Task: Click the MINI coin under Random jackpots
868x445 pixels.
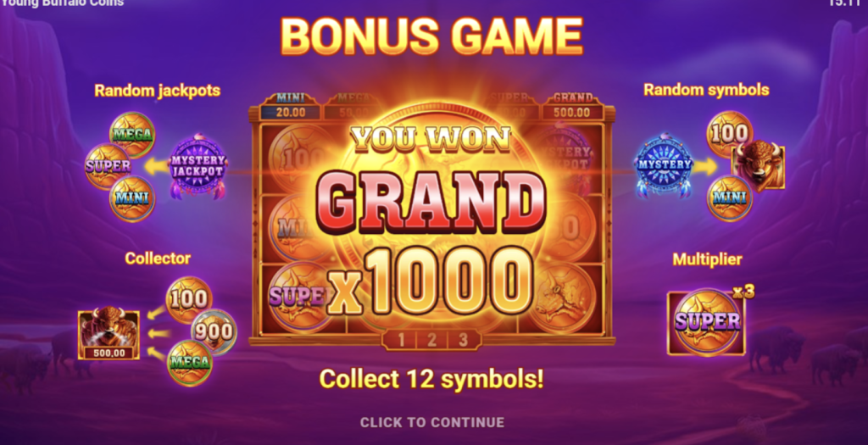Action: coord(132,198)
